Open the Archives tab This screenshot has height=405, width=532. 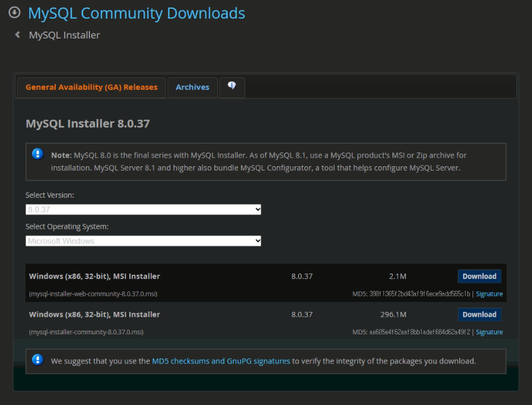click(192, 87)
